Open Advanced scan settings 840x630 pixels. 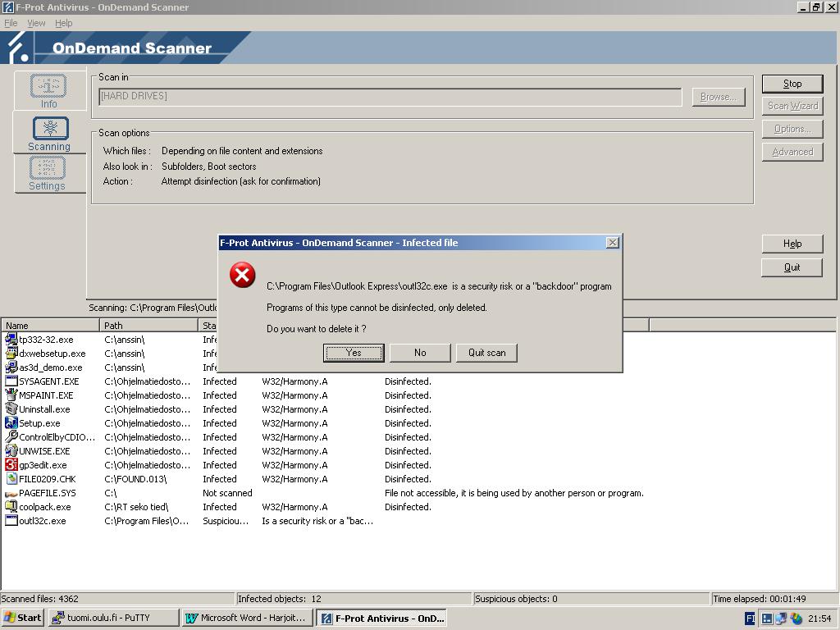tap(792, 152)
